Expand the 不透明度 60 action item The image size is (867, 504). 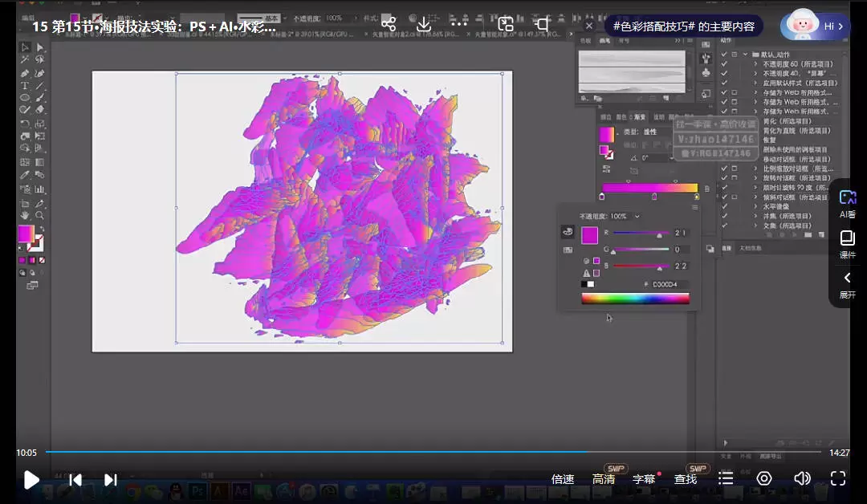click(x=755, y=64)
